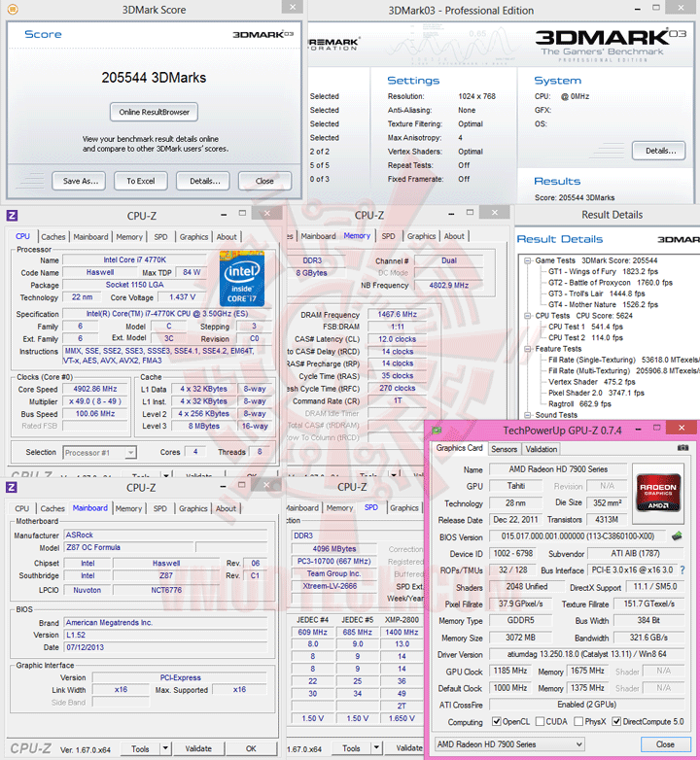Collapse the Feature Tests tree node

coord(527,349)
